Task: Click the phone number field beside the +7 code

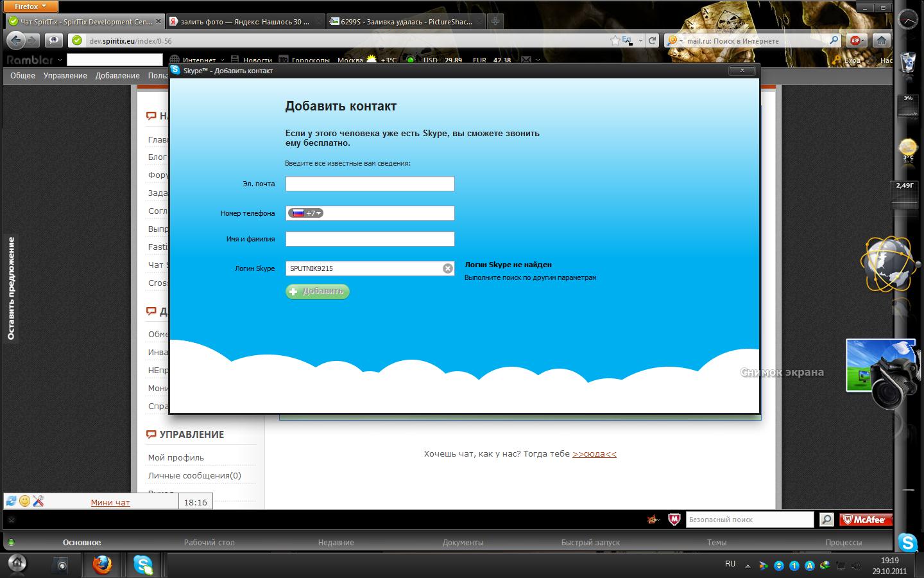Action: pos(388,213)
